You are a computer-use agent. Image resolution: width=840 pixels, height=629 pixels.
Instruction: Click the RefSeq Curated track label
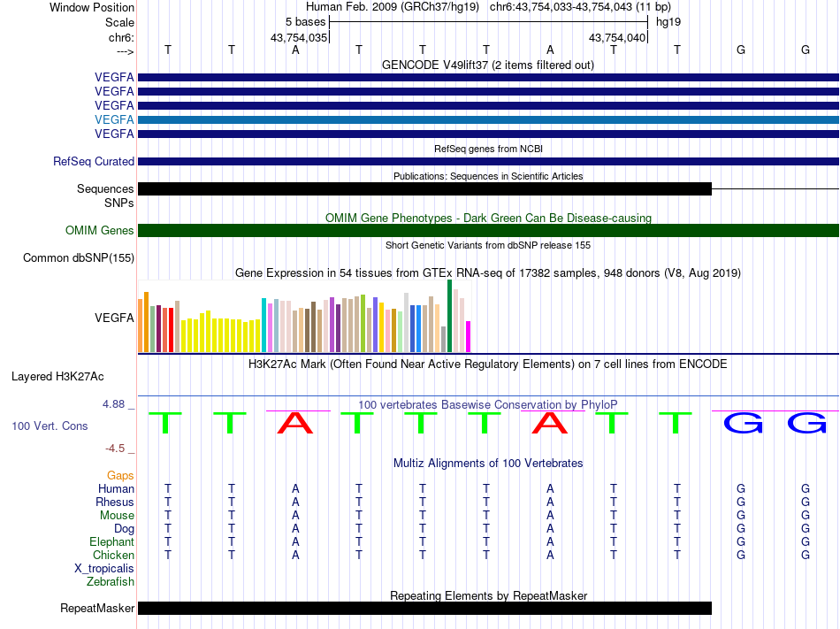pyautogui.click(x=93, y=161)
